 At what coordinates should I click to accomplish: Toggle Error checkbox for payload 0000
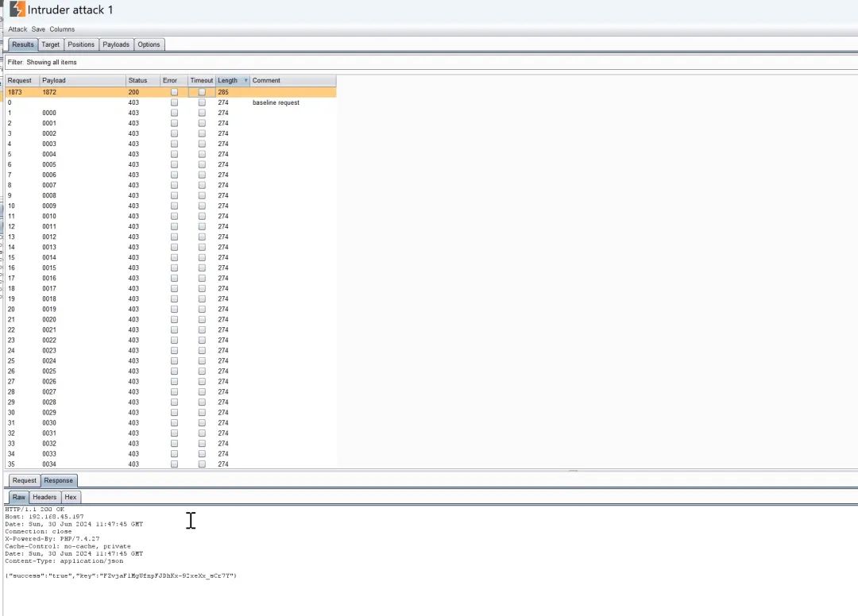pyautogui.click(x=174, y=114)
